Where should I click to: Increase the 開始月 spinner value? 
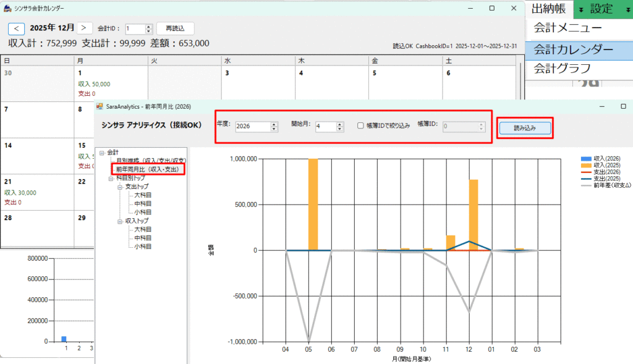click(339, 124)
